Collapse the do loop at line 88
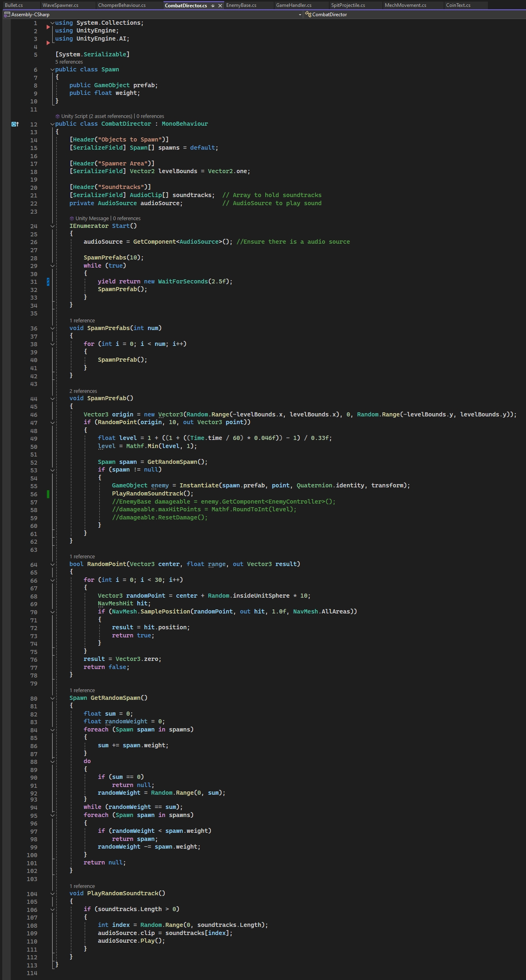This screenshot has height=980, width=526. point(52,761)
